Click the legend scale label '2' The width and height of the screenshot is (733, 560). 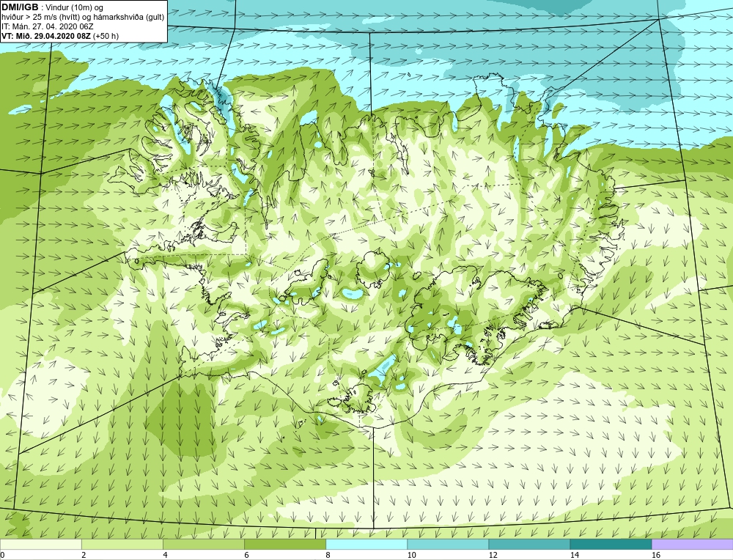84,556
